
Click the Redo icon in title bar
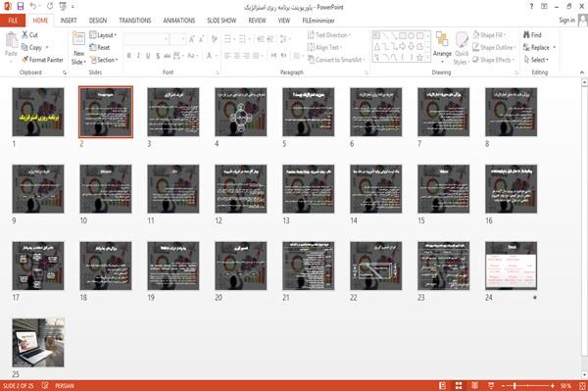(x=50, y=6)
